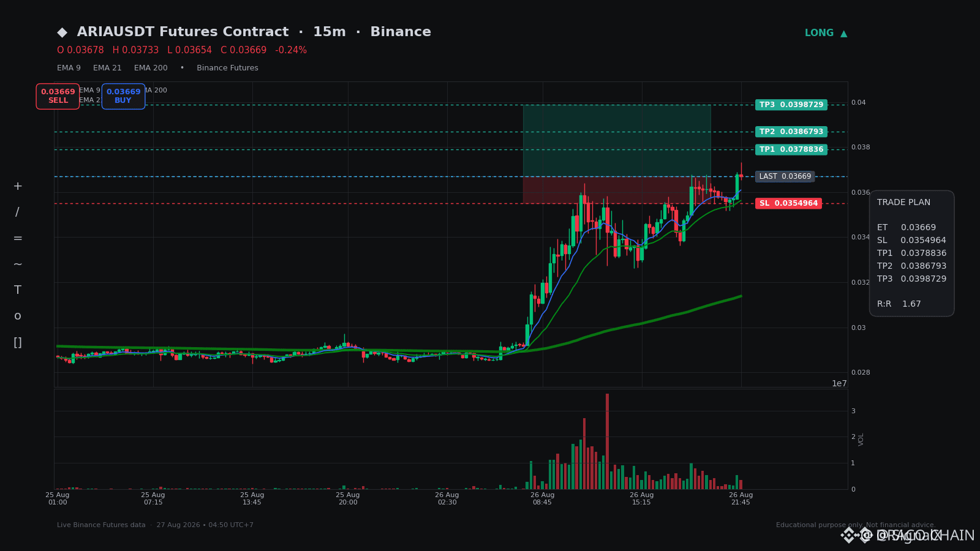Click the 1e7 volume scale label
The height and width of the screenshot is (551, 980).
(x=839, y=384)
